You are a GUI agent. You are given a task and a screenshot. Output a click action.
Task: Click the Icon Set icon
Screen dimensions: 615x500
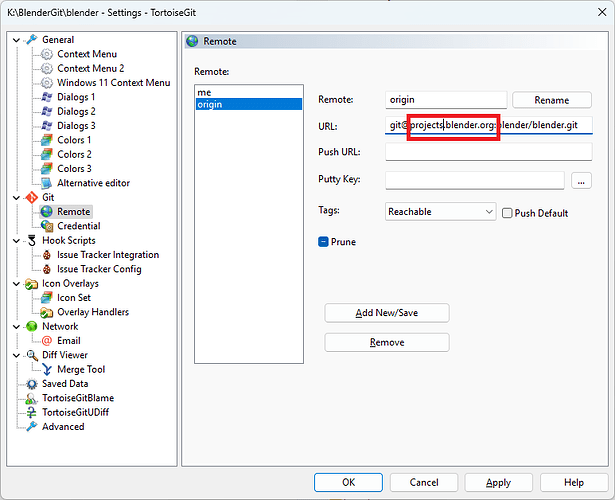[x=47, y=298]
